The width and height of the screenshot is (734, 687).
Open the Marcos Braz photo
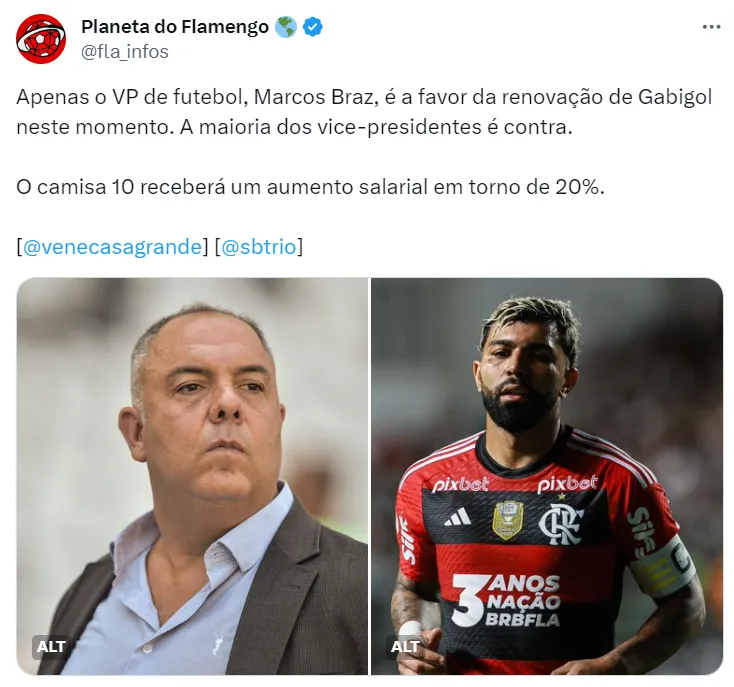192,476
